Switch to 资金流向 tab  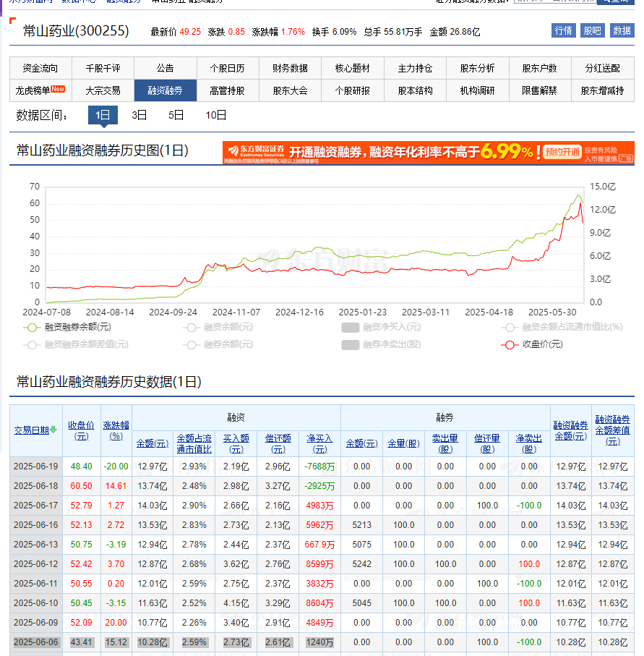click(x=40, y=68)
